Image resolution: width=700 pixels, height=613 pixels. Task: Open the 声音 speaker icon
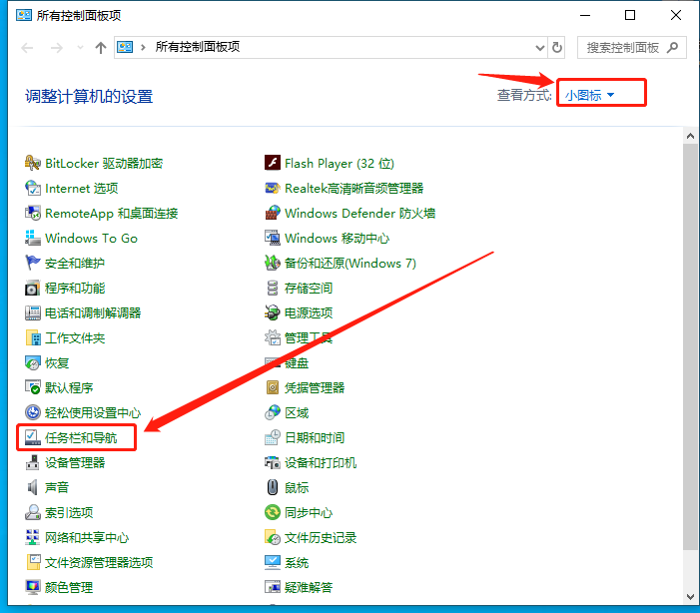33,487
